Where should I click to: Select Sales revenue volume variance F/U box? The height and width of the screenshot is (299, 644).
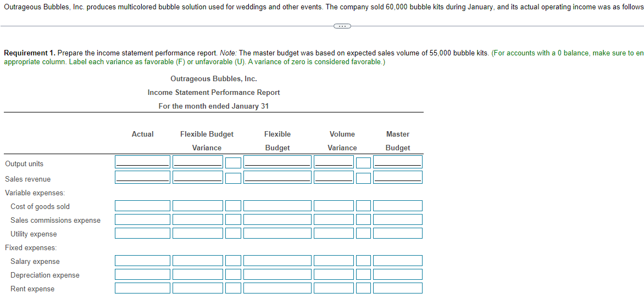[x=363, y=178]
